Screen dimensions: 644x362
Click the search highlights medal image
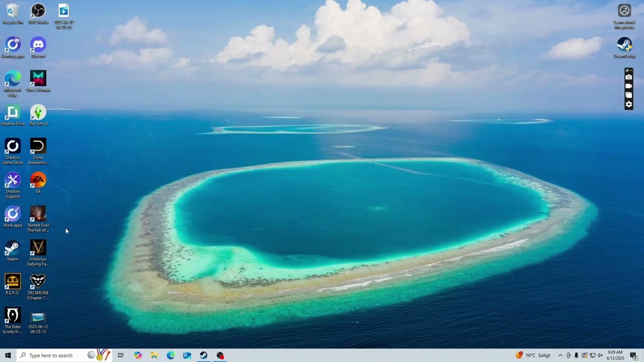click(99, 355)
